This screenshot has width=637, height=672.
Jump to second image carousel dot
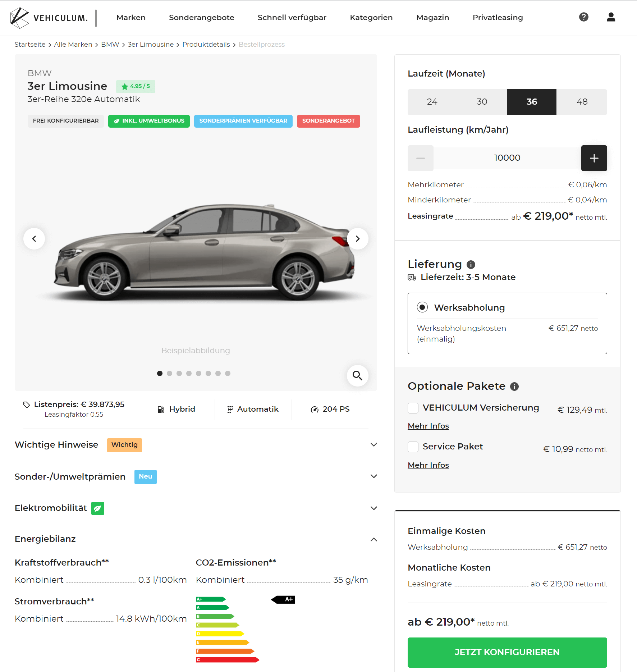click(169, 374)
